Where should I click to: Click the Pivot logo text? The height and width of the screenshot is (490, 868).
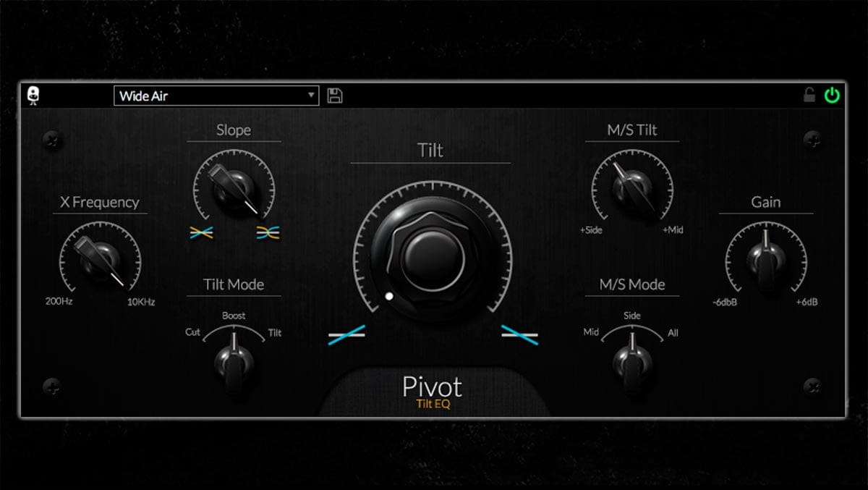[432, 386]
